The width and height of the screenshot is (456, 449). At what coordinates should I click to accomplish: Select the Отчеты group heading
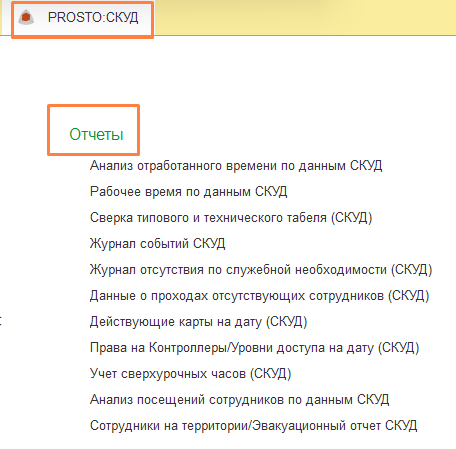(96, 134)
